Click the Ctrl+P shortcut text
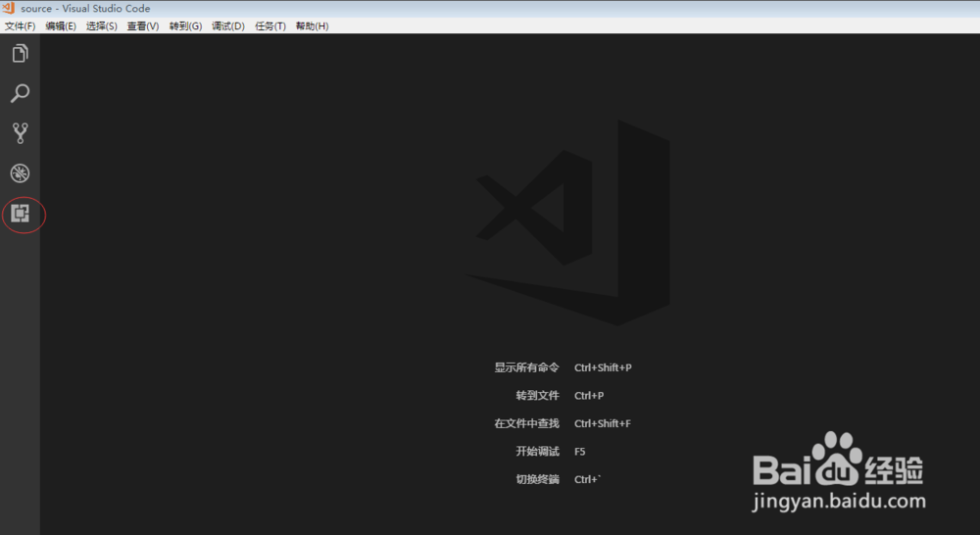 coord(589,396)
